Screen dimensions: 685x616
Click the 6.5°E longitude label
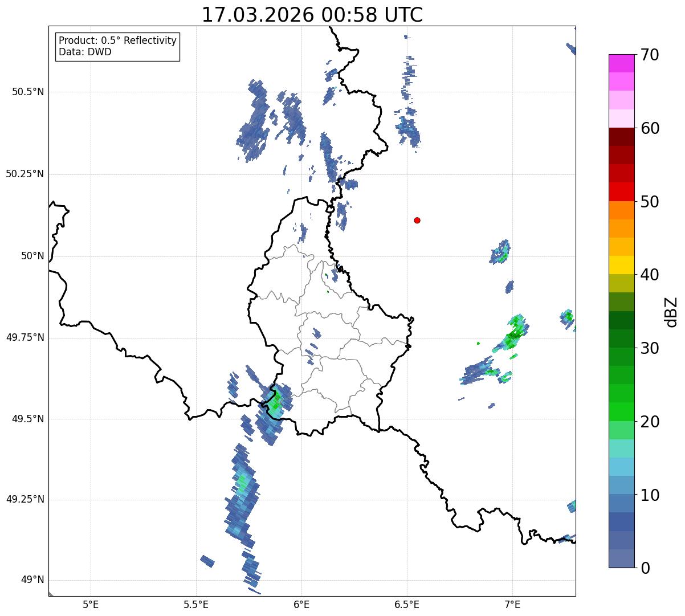(x=407, y=605)
